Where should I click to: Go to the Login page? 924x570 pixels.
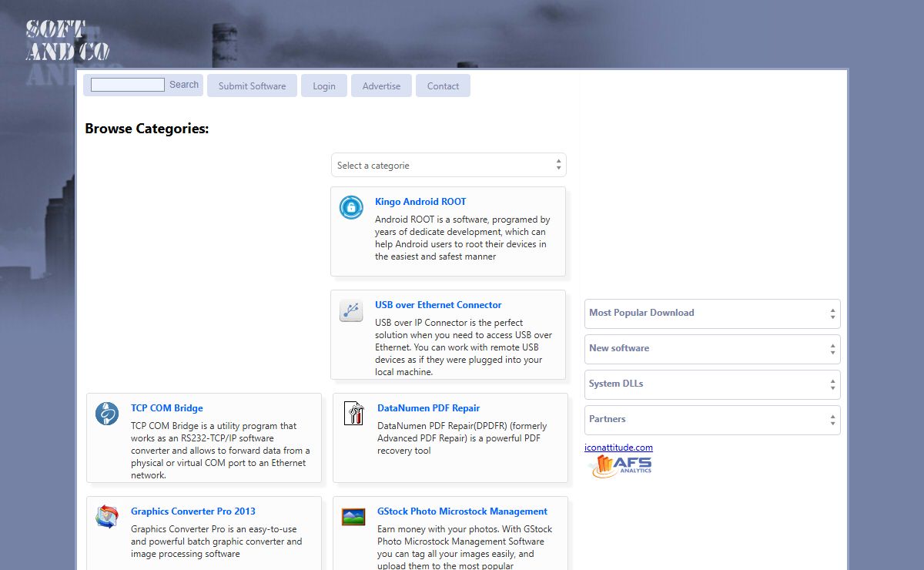(x=324, y=85)
